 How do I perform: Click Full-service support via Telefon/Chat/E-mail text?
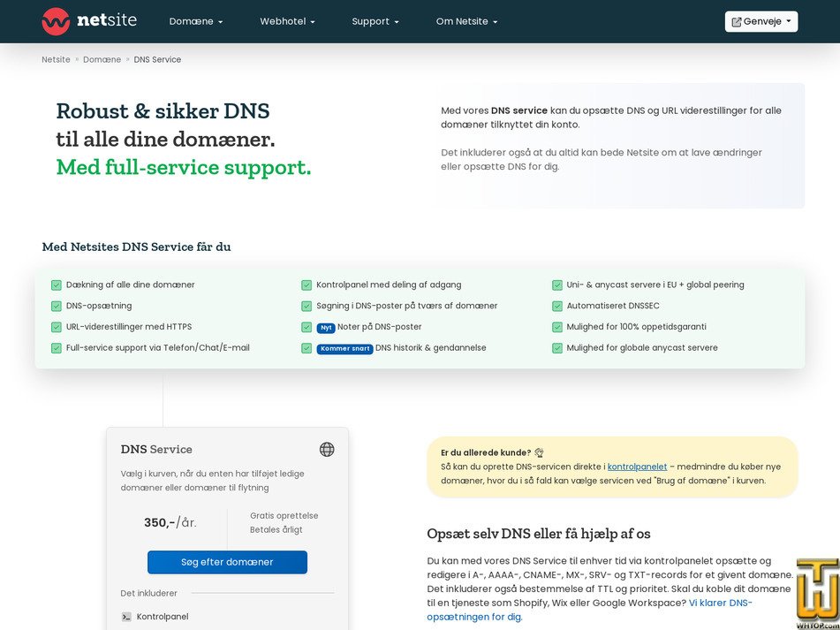[x=158, y=347]
